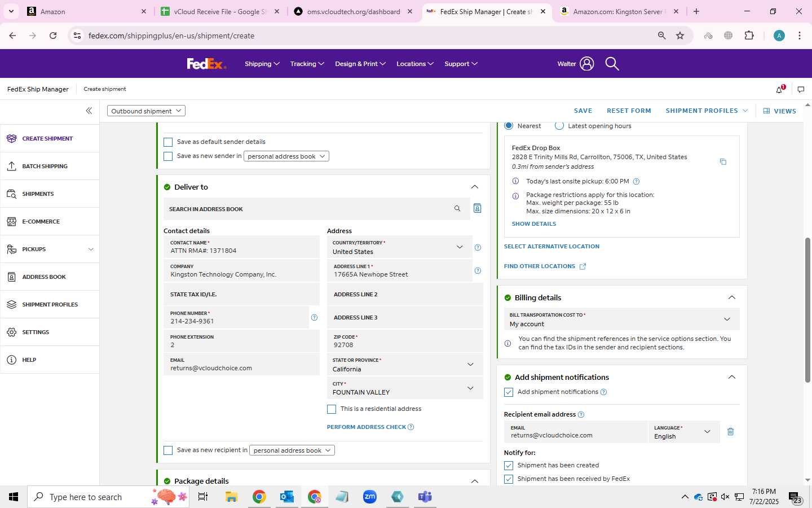812x508 pixels.
Task: Show help for address line 1
Action: (x=478, y=271)
